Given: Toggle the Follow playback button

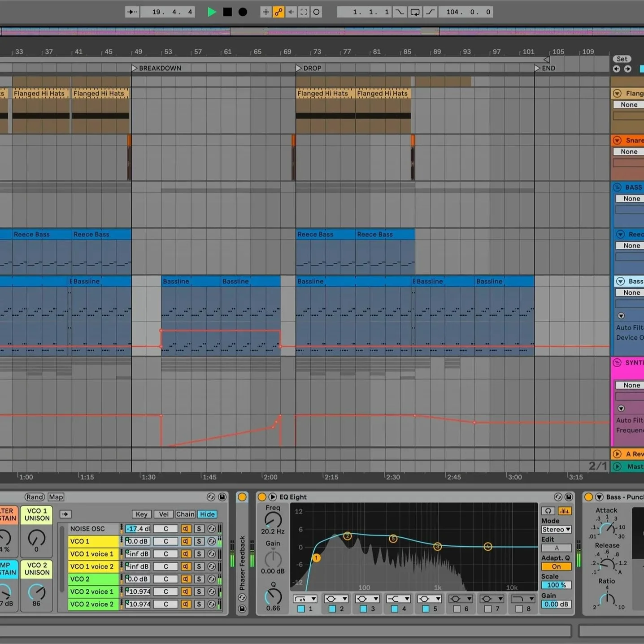Looking at the screenshot, I should (x=132, y=12).
